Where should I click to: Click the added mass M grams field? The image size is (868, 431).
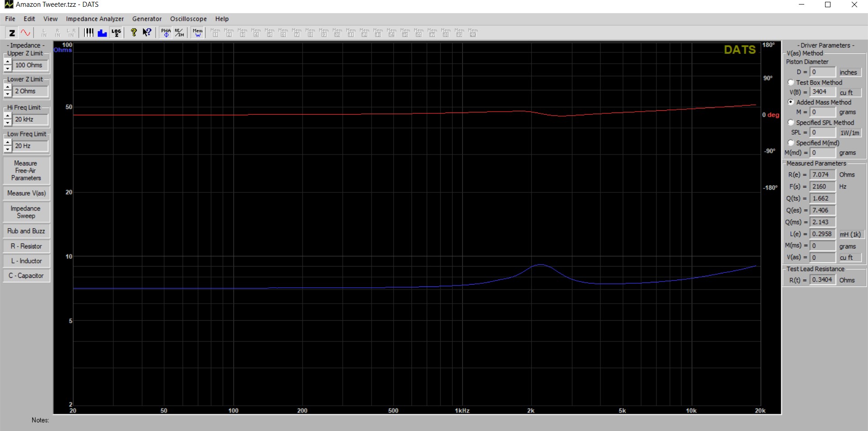pyautogui.click(x=822, y=112)
